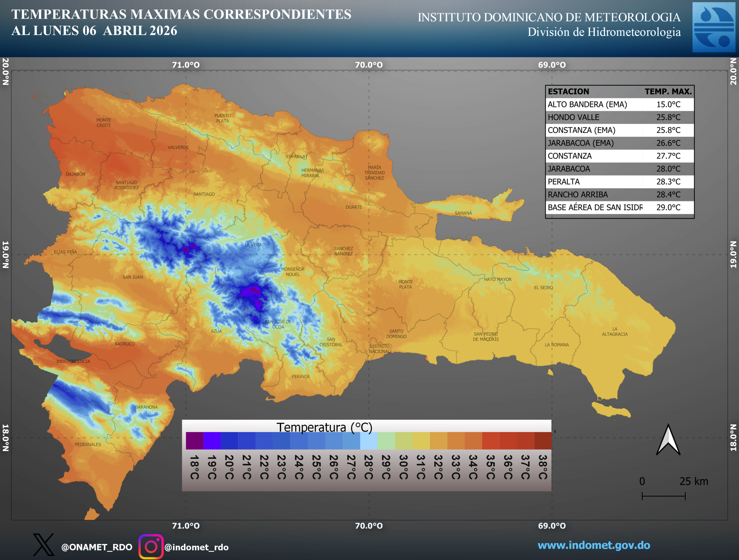Viewport: 739px width, 560px height.
Task: Click the @indomet_rdo Instagram handle
Action: pos(197,547)
